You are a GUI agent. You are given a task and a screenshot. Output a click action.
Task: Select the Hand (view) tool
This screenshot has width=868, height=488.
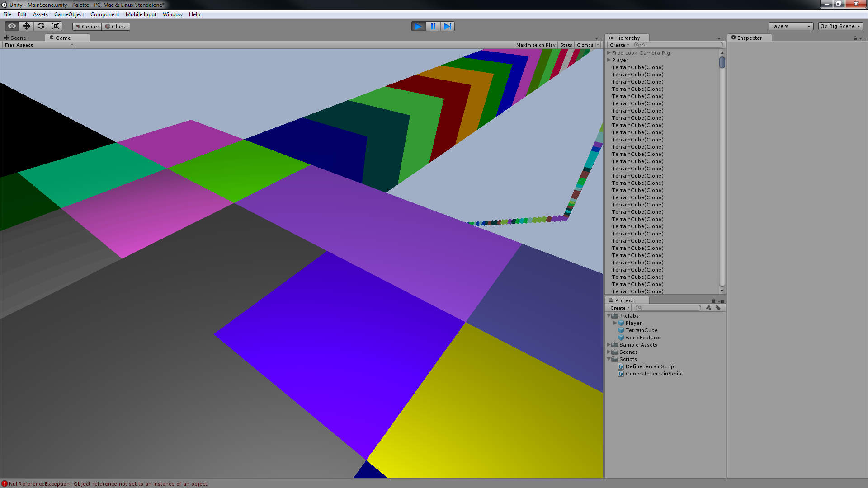click(12, 26)
